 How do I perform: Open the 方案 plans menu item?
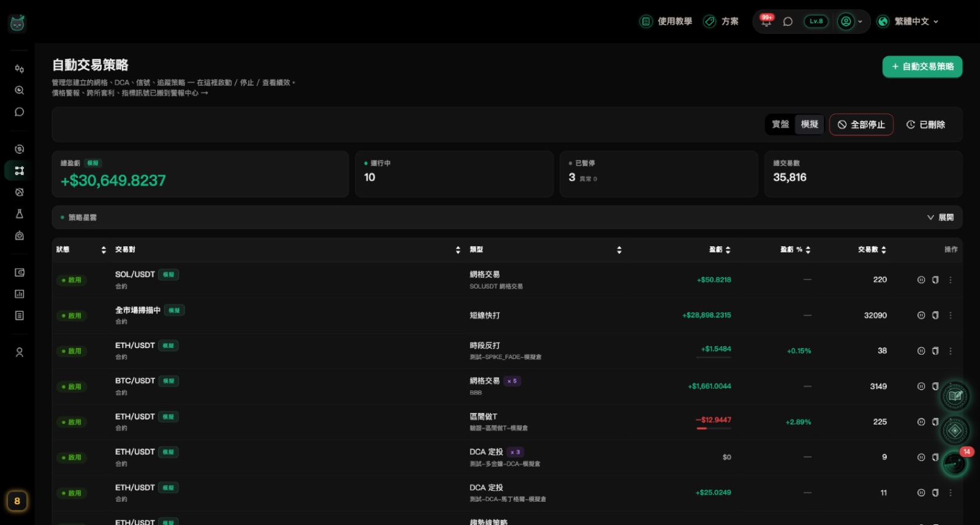(x=721, y=21)
